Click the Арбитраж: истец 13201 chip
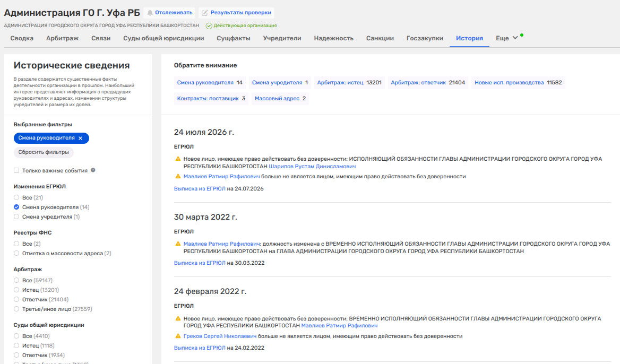The height and width of the screenshot is (364, 620). click(349, 83)
